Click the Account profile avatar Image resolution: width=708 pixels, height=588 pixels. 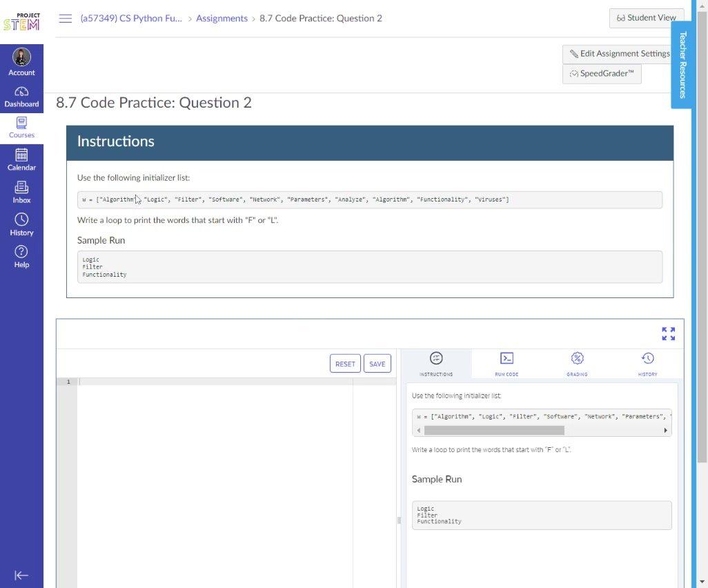[x=21, y=58]
